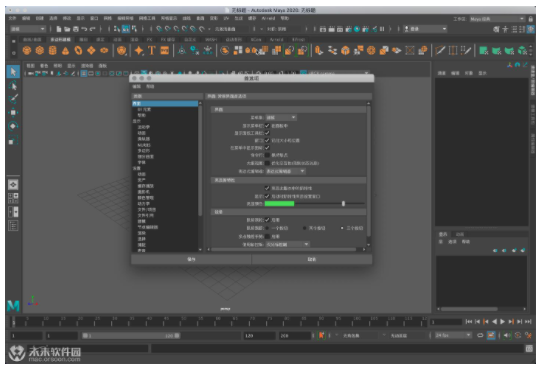The width and height of the screenshot is (538, 369).
Task: Click Cancel button in the Preferences window
Action: click(312, 259)
